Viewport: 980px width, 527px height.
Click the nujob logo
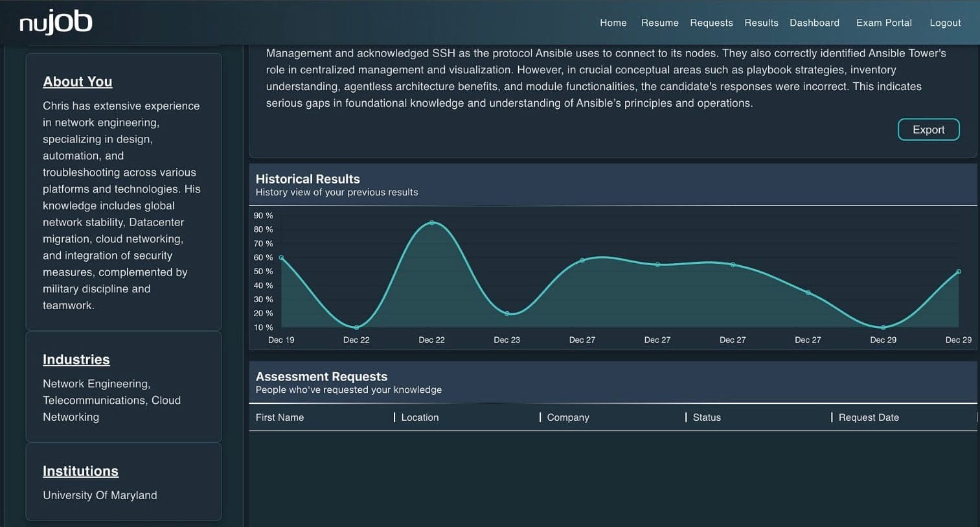[x=56, y=23]
